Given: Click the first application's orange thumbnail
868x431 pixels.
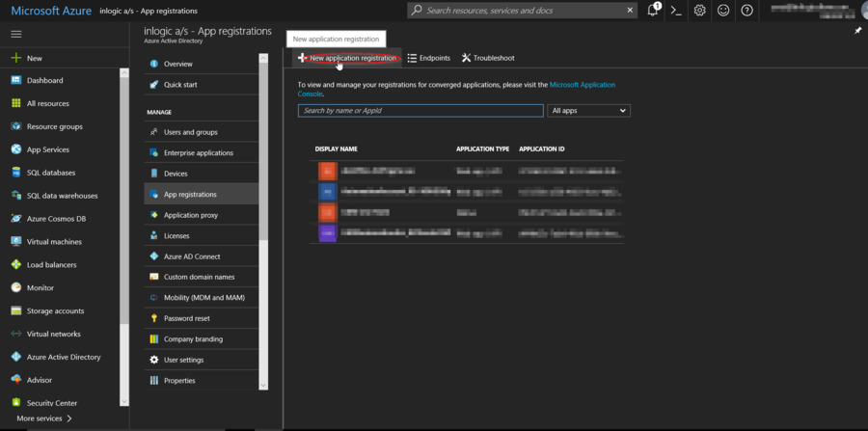Looking at the screenshot, I should click(x=327, y=171).
